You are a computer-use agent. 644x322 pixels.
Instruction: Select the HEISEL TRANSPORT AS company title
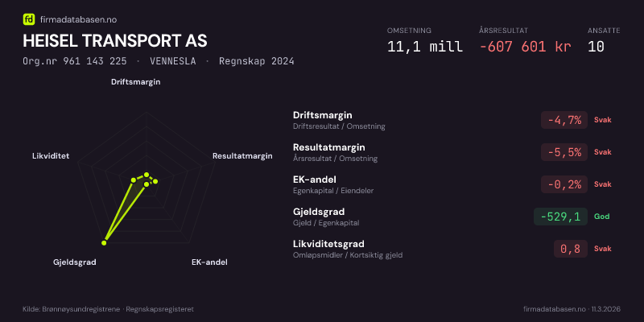click(115, 40)
